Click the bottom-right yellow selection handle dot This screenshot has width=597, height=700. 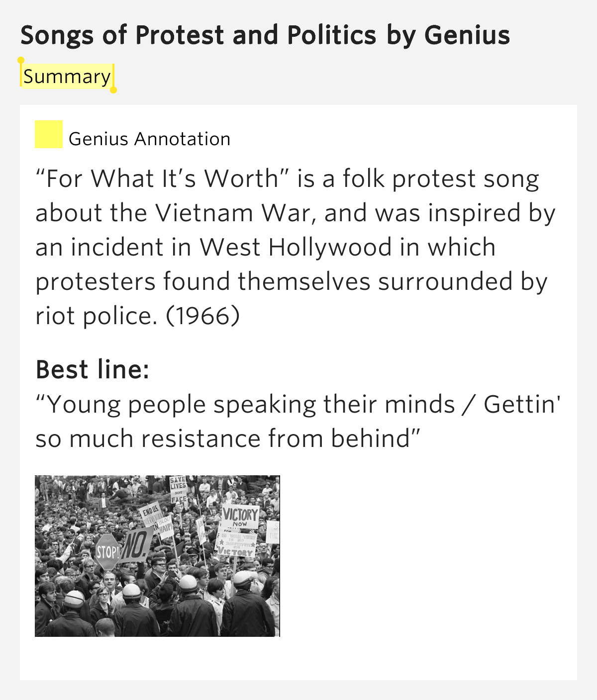click(x=113, y=90)
